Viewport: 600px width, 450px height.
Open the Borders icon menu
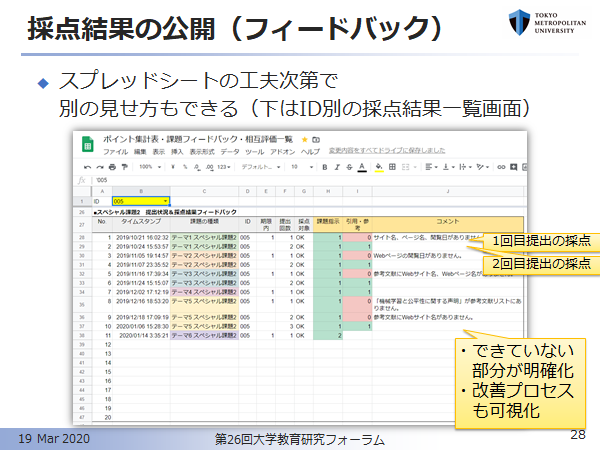(x=392, y=167)
